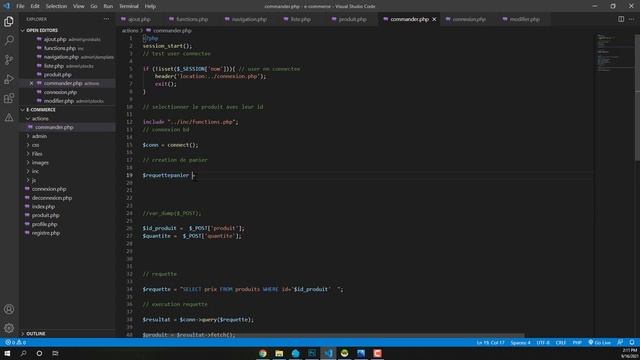
Task: Open the Manage gear icon
Action: [x=9, y=328]
